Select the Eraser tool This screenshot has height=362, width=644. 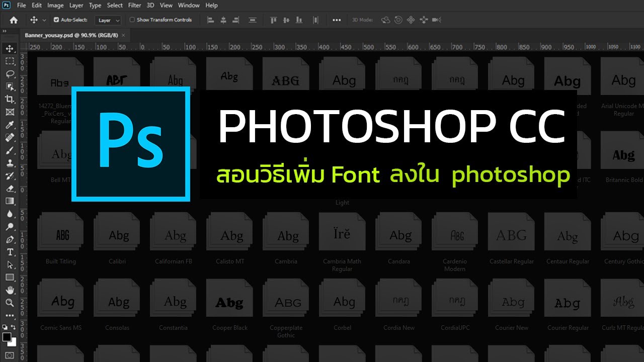pos(10,189)
